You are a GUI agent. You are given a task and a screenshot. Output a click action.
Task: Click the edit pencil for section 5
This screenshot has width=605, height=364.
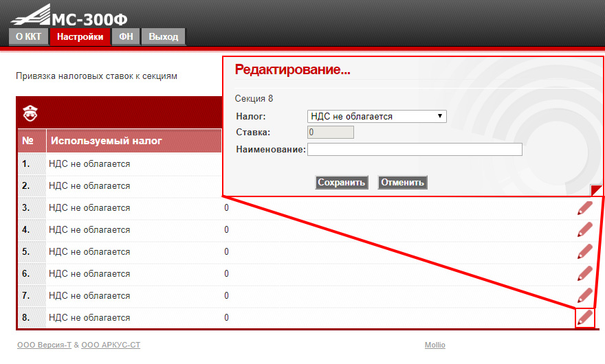pos(585,251)
